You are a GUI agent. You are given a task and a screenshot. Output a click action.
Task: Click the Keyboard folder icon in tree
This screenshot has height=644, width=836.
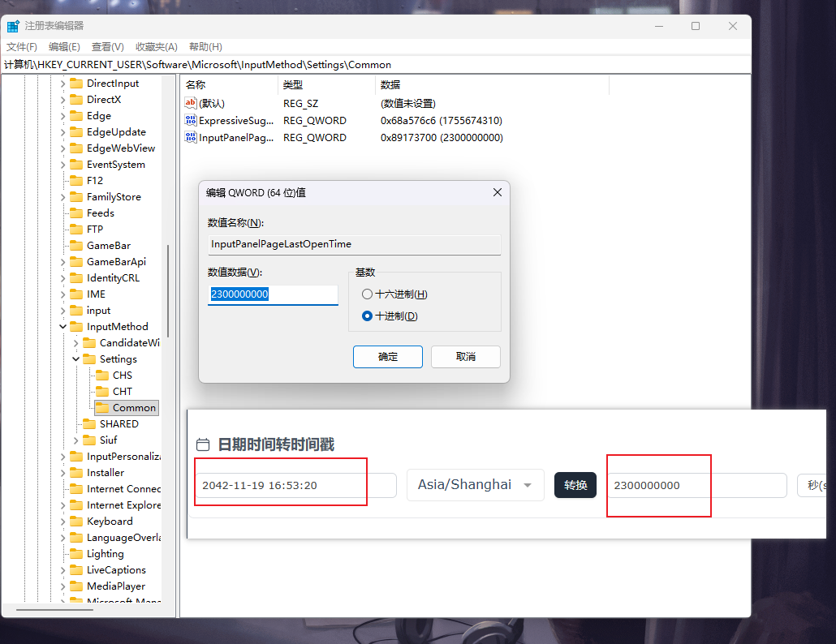[76, 522]
